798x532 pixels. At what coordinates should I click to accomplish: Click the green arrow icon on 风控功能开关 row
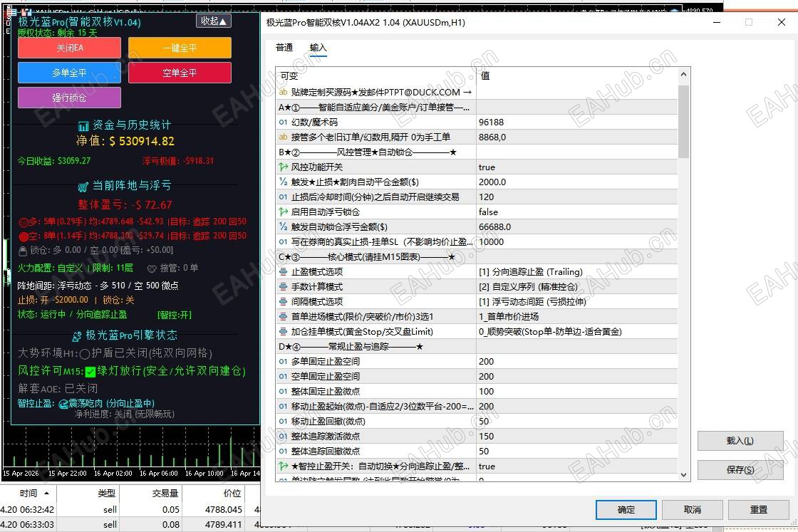[284, 167]
